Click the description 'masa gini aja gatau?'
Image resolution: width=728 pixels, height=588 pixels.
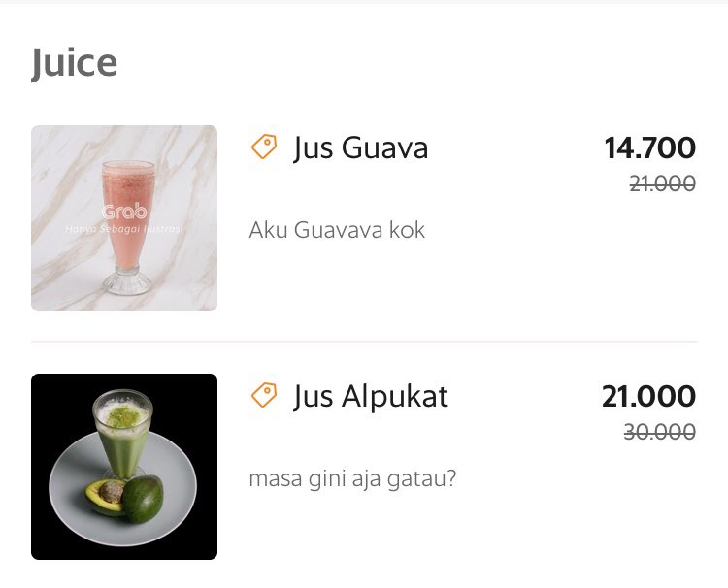coord(353,478)
